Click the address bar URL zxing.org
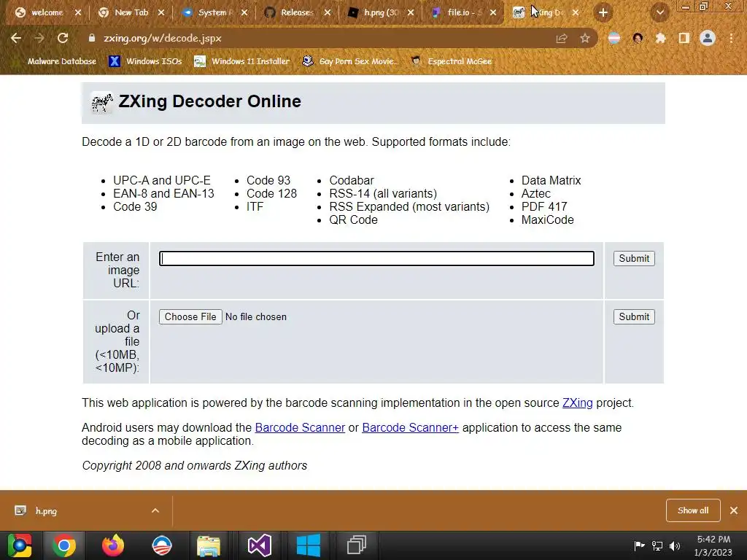The image size is (747, 560). point(163,38)
